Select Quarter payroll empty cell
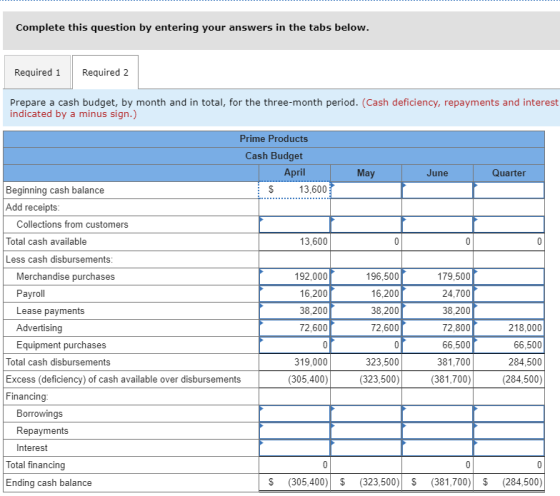The height and width of the screenshot is (496, 560). [509, 294]
